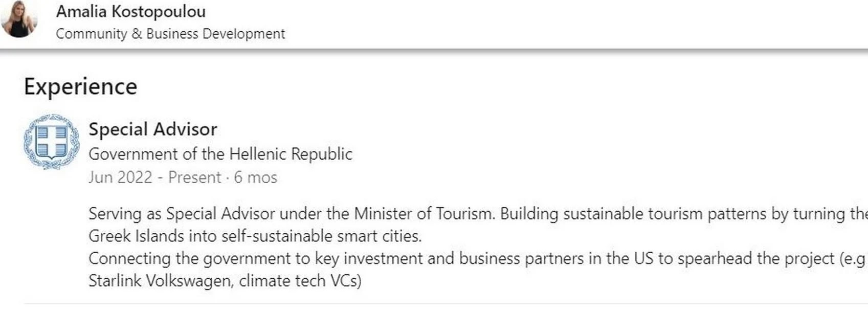
Task: Click the Experience section heading
Action: [x=80, y=86]
